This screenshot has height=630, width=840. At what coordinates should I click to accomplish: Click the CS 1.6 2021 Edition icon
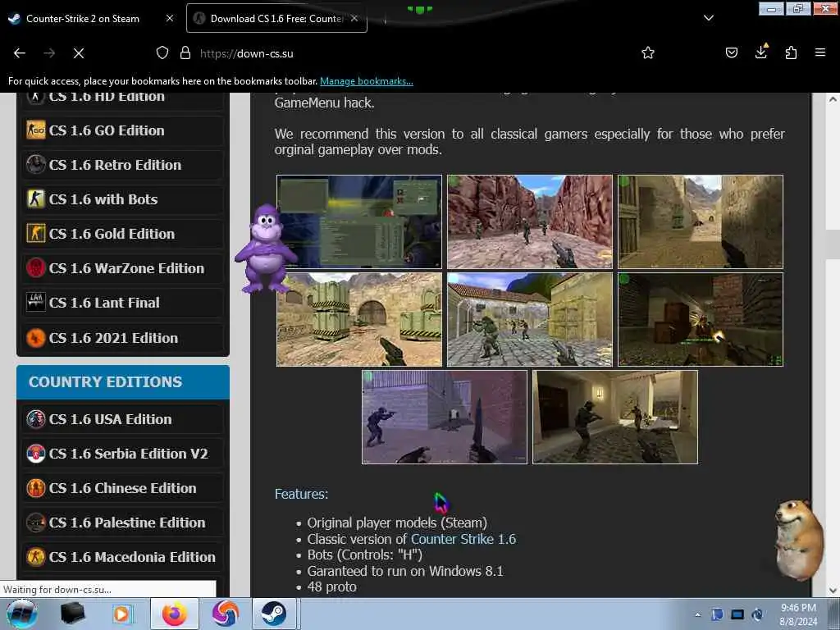click(x=36, y=338)
